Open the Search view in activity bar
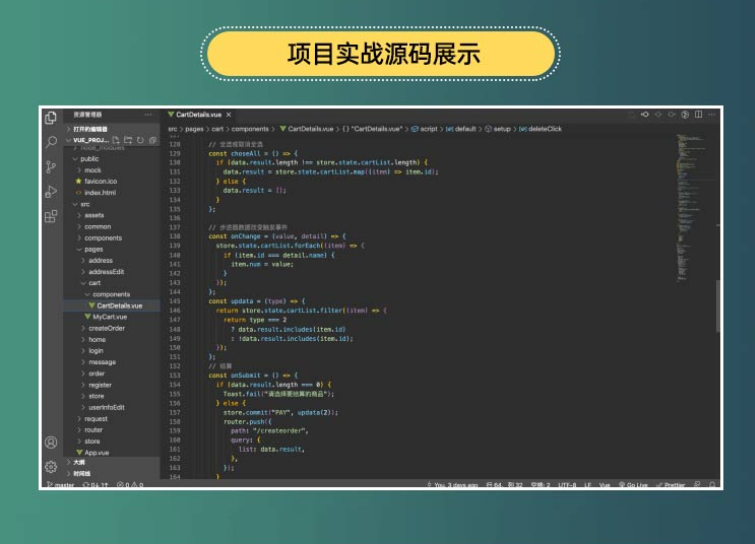Viewport: 755px width, 544px height. pyautogui.click(x=51, y=142)
